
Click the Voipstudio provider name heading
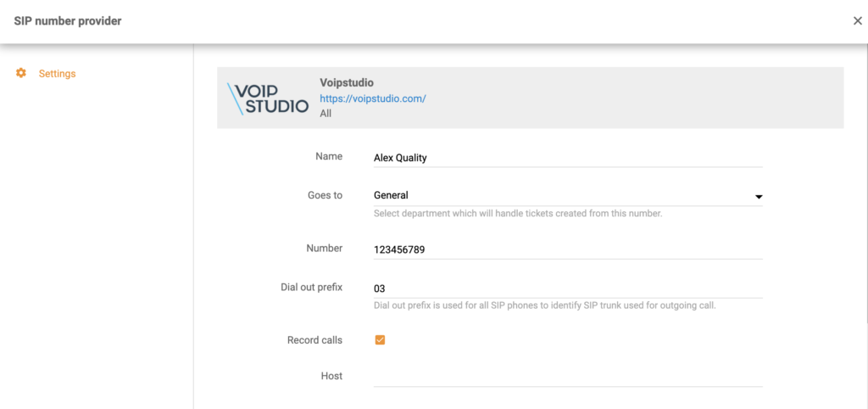tap(347, 83)
